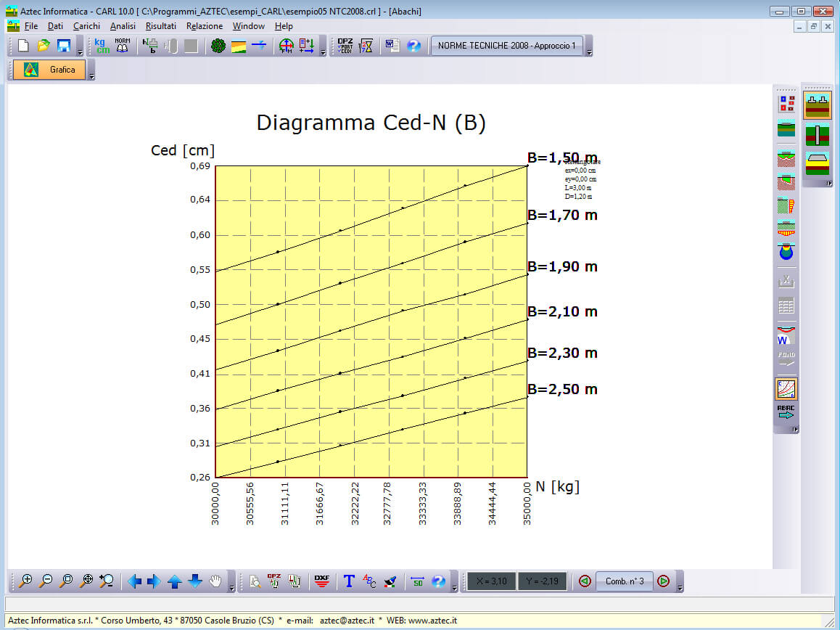Image resolution: width=840 pixels, height=630 pixels.
Task: Click NORME TECNICHE 2008 - Approccio 1 button
Action: click(x=506, y=46)
